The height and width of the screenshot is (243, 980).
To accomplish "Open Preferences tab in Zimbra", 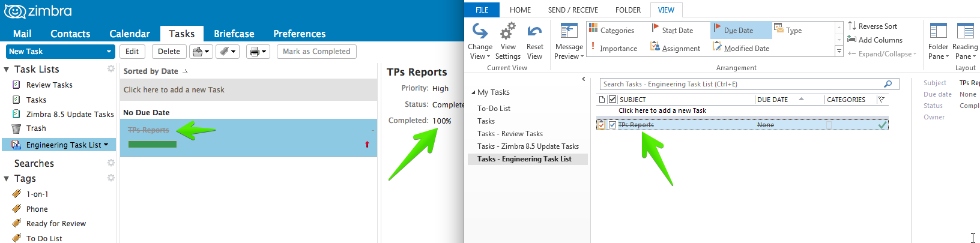I will point(299,34).
